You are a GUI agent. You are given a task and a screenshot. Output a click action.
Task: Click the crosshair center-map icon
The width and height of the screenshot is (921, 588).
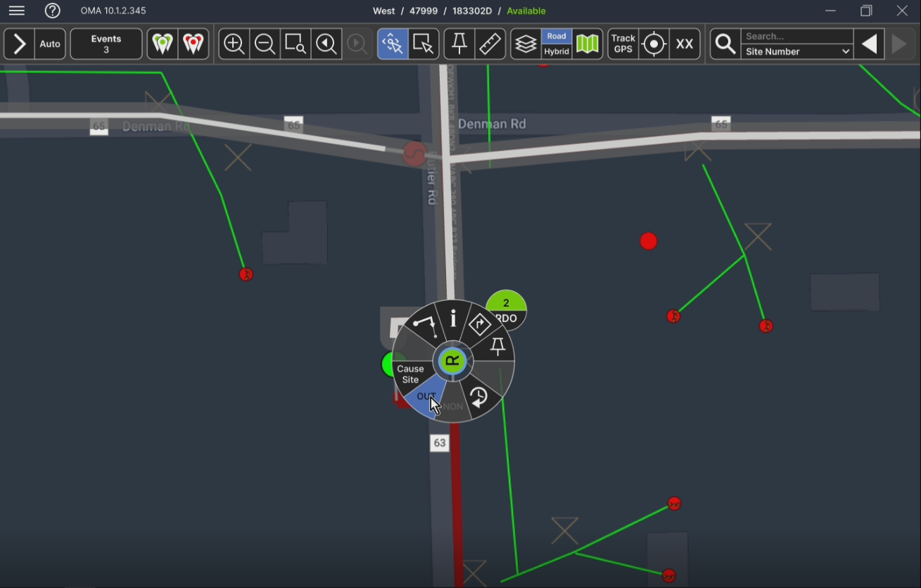coord(654,43)
